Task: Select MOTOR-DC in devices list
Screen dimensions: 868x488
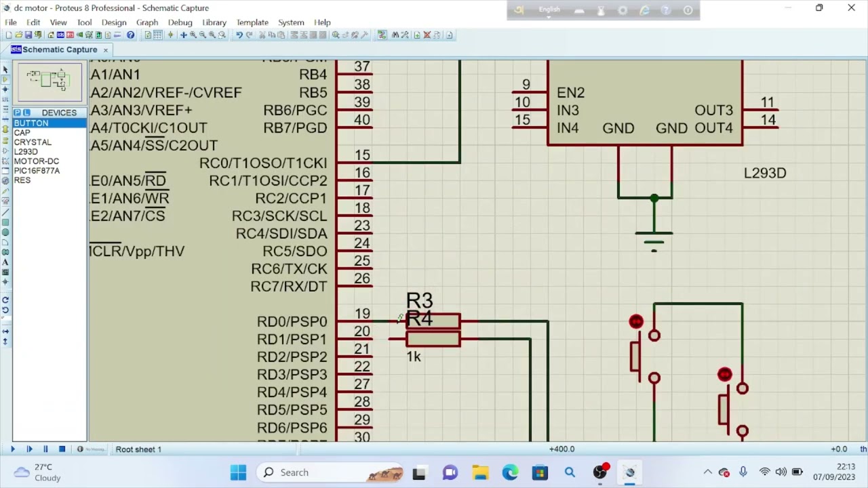Action: click(x=50, y=161)
